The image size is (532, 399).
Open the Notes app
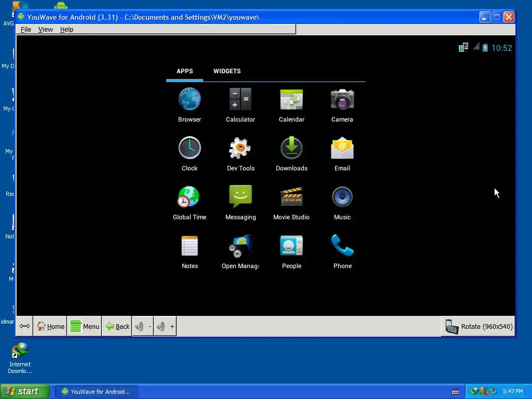point(189,251)
